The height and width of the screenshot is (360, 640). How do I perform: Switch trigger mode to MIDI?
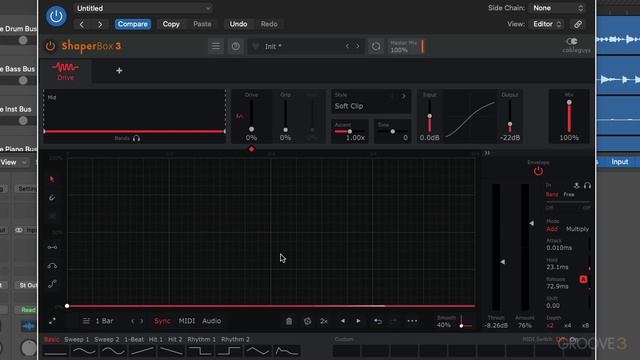coord(187,321)
